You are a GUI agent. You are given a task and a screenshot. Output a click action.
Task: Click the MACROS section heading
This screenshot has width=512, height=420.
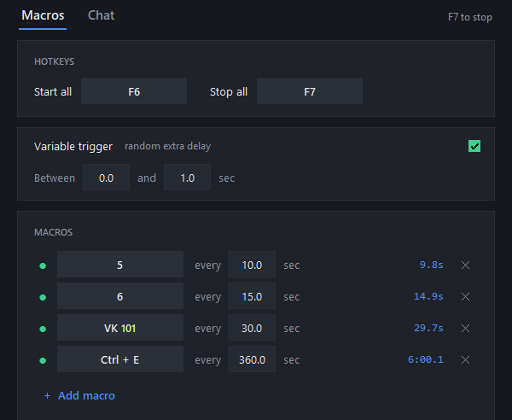(x=54, y=232)
